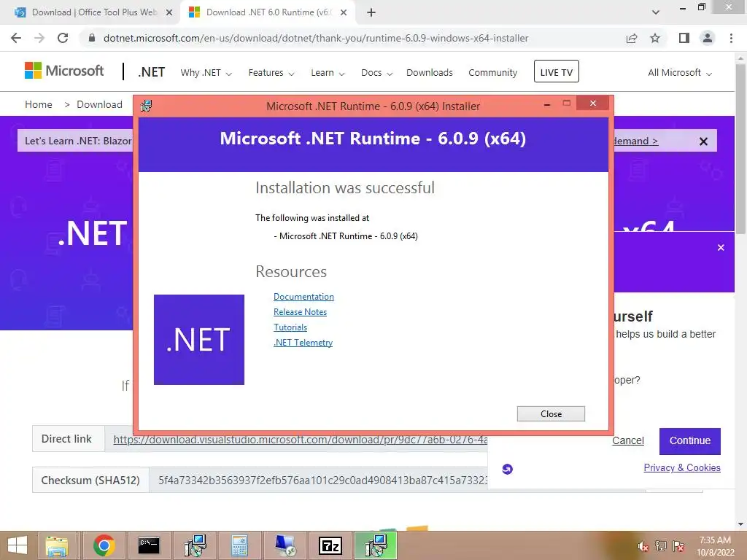The height and width of the screenshot is (560, 747).
Task: Click the site lock icon in address bar
Action: click(x=92, y=38)
